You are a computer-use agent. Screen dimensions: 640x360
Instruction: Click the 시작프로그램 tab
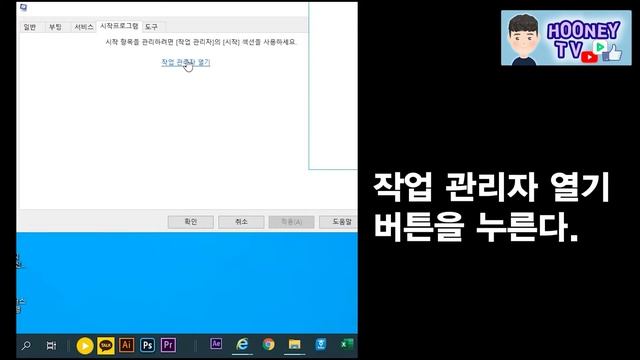click(119, 26)
